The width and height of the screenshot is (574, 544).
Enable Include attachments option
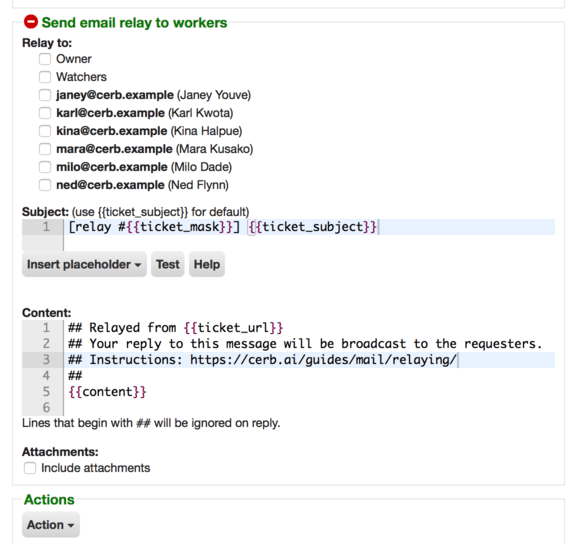(x=30, y=468)
